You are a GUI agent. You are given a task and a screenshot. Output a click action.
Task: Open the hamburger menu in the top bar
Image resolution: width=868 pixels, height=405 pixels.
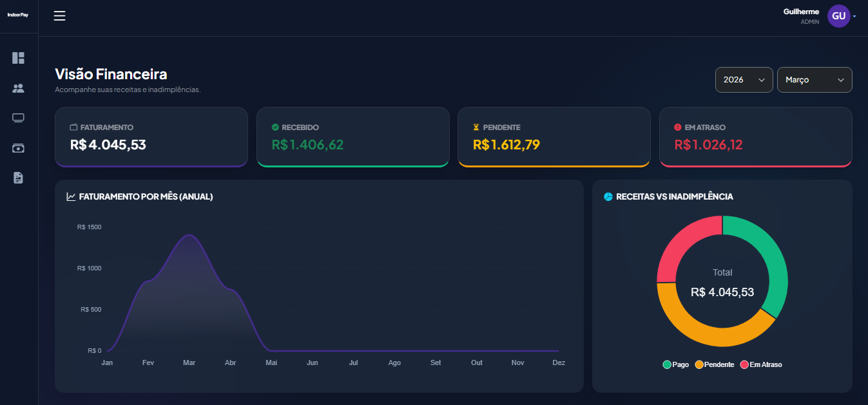click(x=59, y=15)
